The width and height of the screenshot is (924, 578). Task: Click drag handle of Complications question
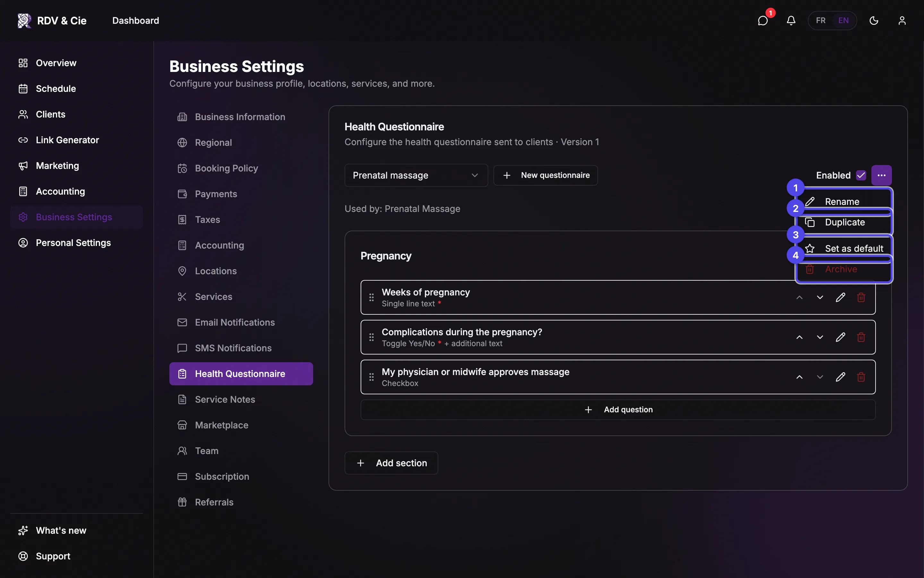click(x=372, y=337)
